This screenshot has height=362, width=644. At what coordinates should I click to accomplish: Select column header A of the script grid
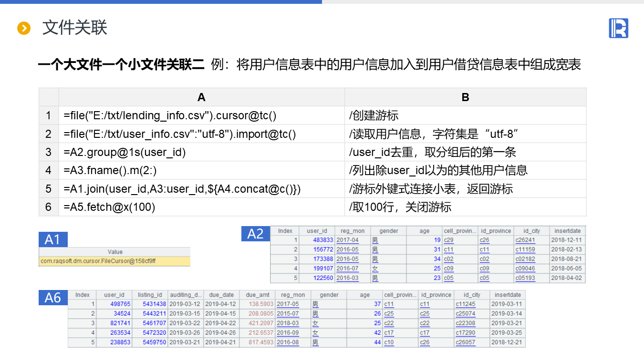pos(201,97)
